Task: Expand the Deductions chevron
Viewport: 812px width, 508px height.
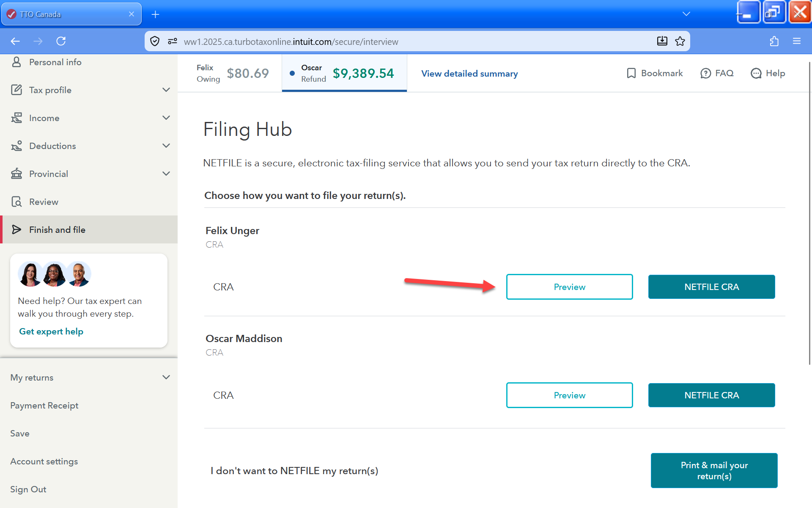Action: click(x=166, y=146)
